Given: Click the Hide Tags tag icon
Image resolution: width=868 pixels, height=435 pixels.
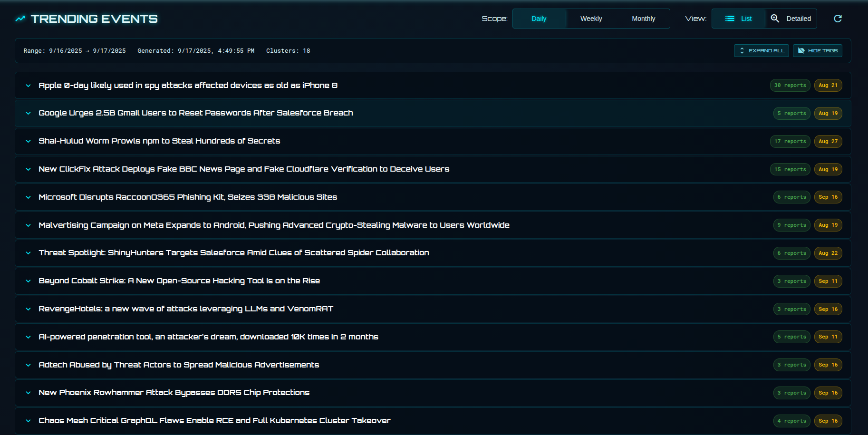Looking at the screenshot, I should pyautogui.click(x=801, y=50).
